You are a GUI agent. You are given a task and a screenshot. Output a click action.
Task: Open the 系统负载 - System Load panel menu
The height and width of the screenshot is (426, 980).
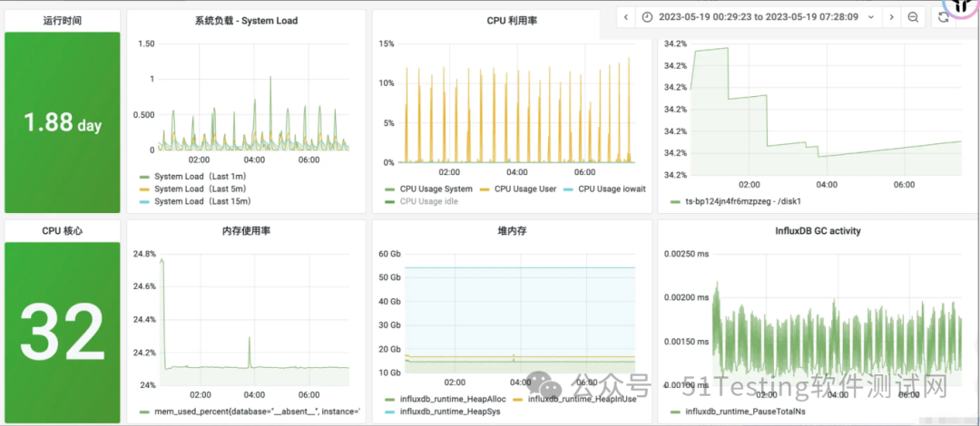pyautogui.click(x=246, y=20)
